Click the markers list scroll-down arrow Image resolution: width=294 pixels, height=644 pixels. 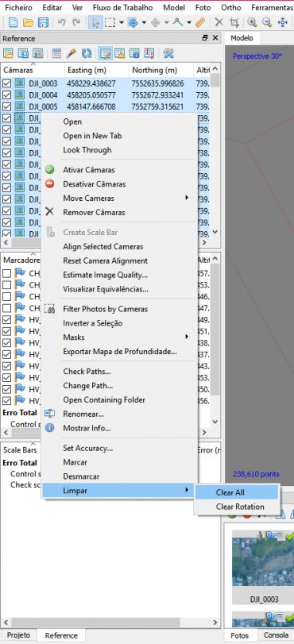click(215, 422)
